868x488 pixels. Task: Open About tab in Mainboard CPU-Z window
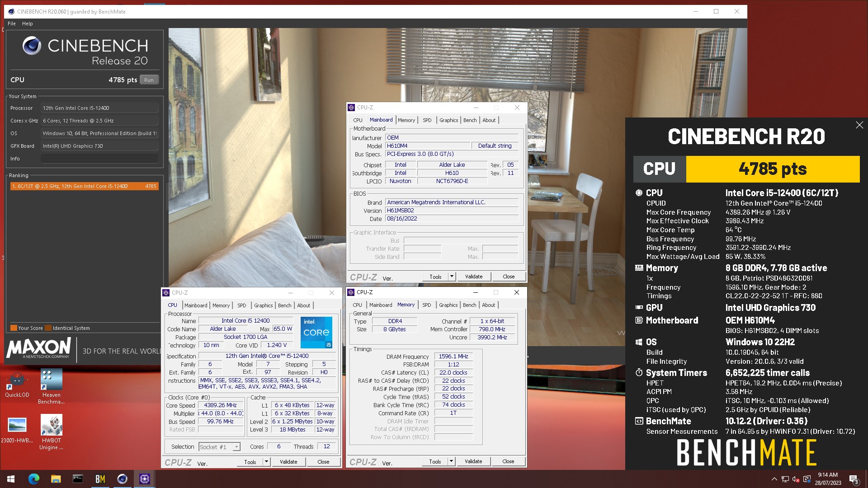pyautogui.click(x=489, y=120)
